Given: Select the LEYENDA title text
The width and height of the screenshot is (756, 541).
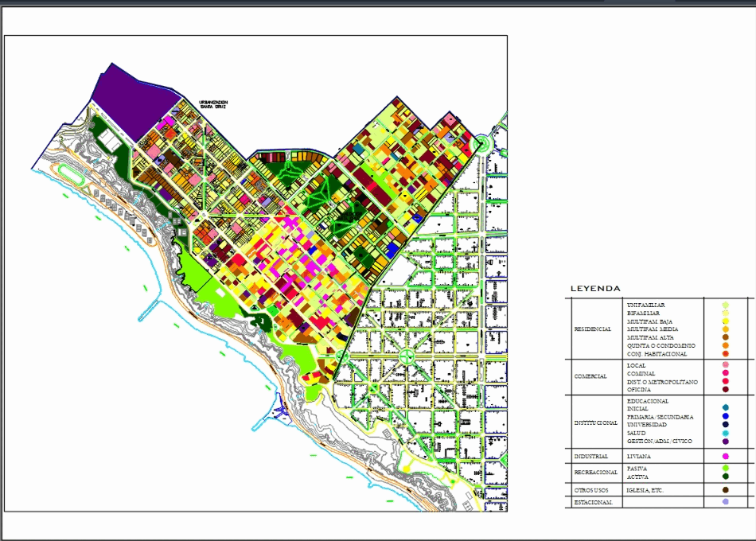Looking at the screenshot, I should point(595,288).
